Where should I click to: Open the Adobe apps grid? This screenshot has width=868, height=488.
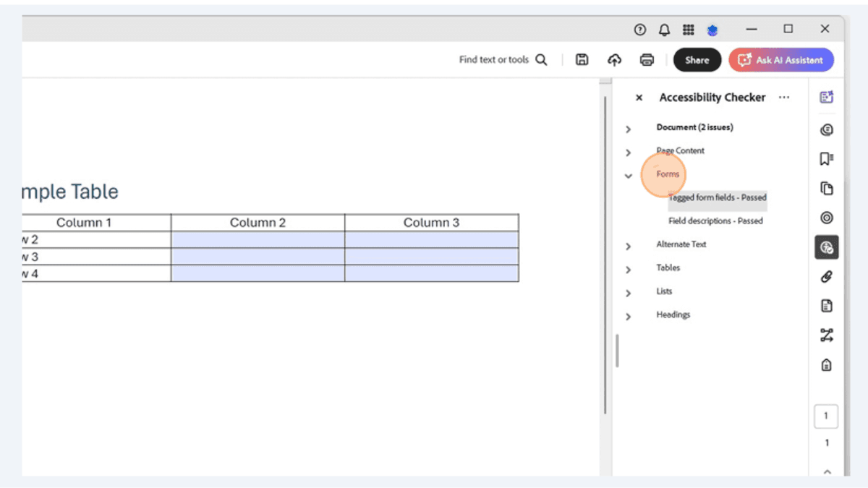pos(688,29)
